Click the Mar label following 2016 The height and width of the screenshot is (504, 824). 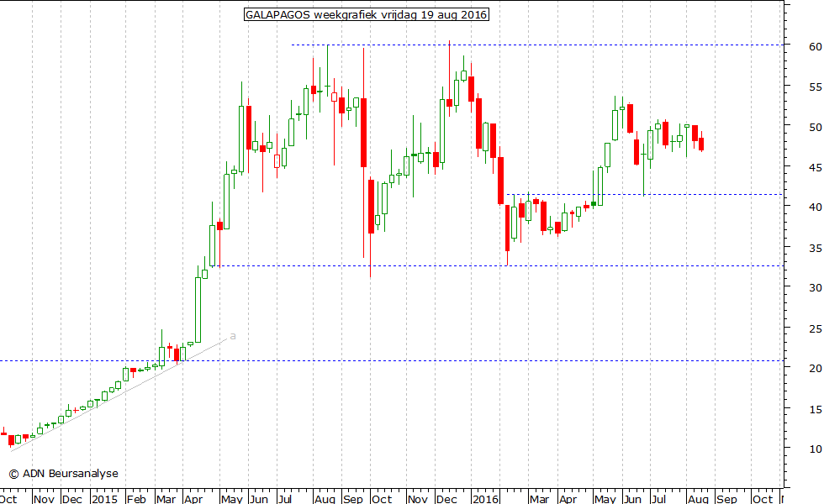click(x=539, y=498)
